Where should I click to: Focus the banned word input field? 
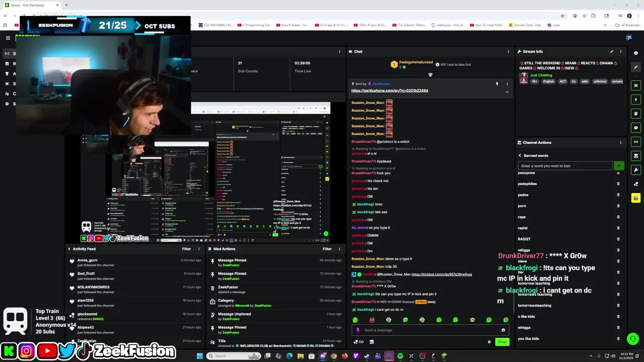[566, 166]
